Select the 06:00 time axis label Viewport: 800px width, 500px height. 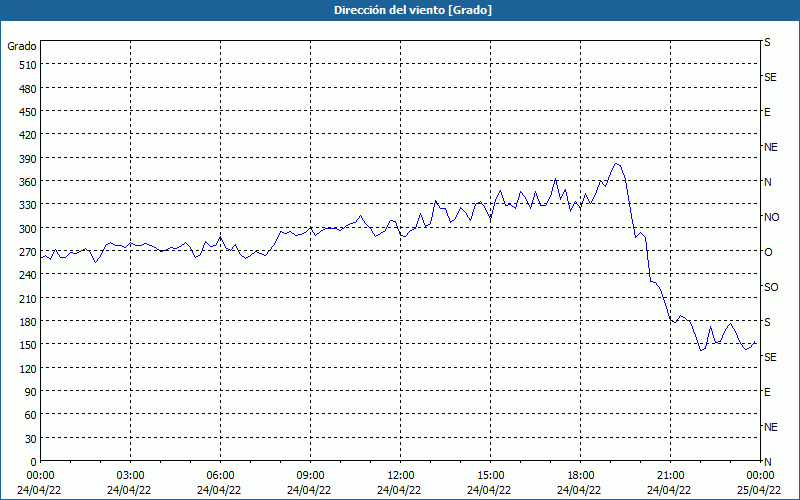pos(220,476)
